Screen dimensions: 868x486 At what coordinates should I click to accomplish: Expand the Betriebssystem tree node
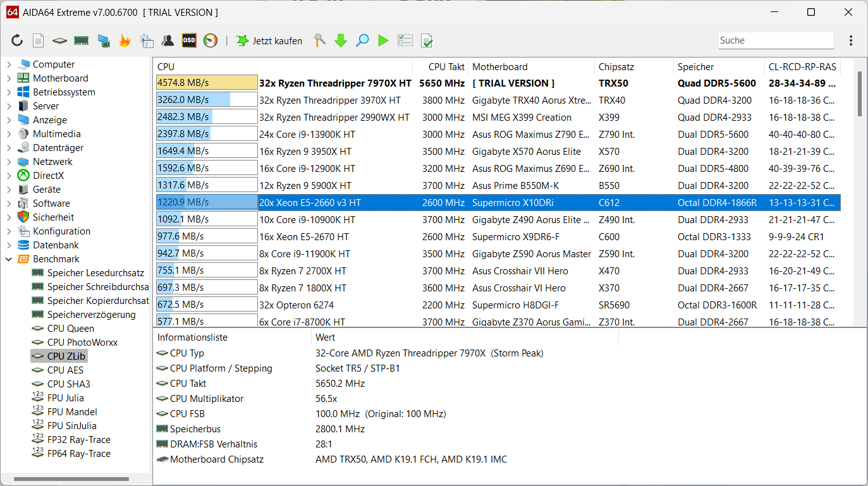pyautogui.click(x=9, y=92)
